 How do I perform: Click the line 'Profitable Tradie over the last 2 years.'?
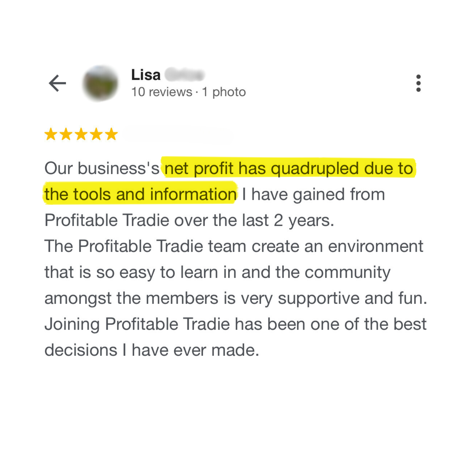[189, 220]
